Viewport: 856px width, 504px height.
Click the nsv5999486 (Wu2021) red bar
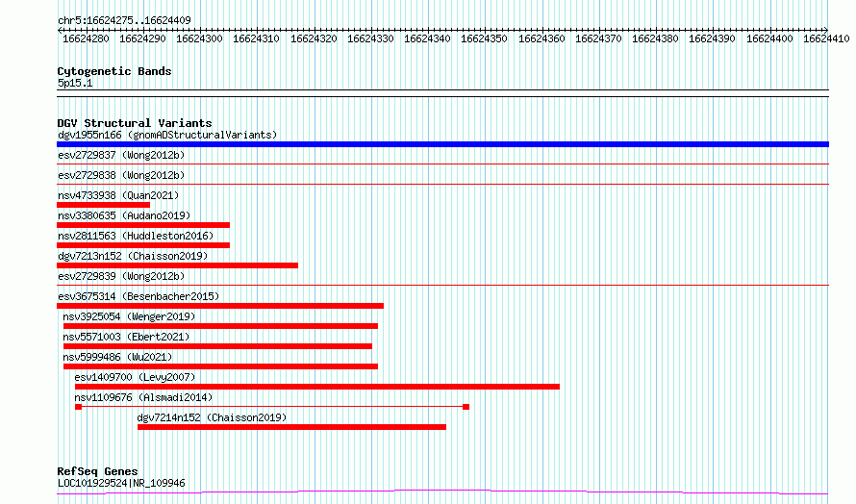(220, 366)
